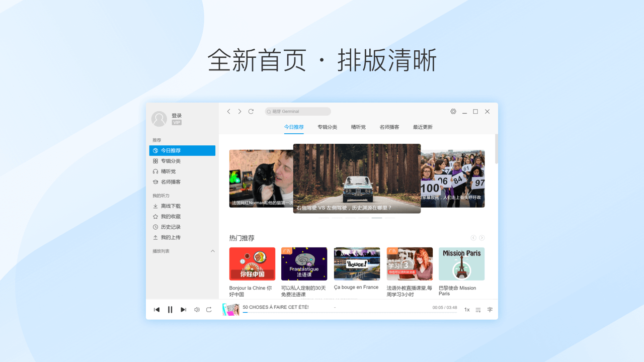Open settings via the gear icon

click(453, 112)
